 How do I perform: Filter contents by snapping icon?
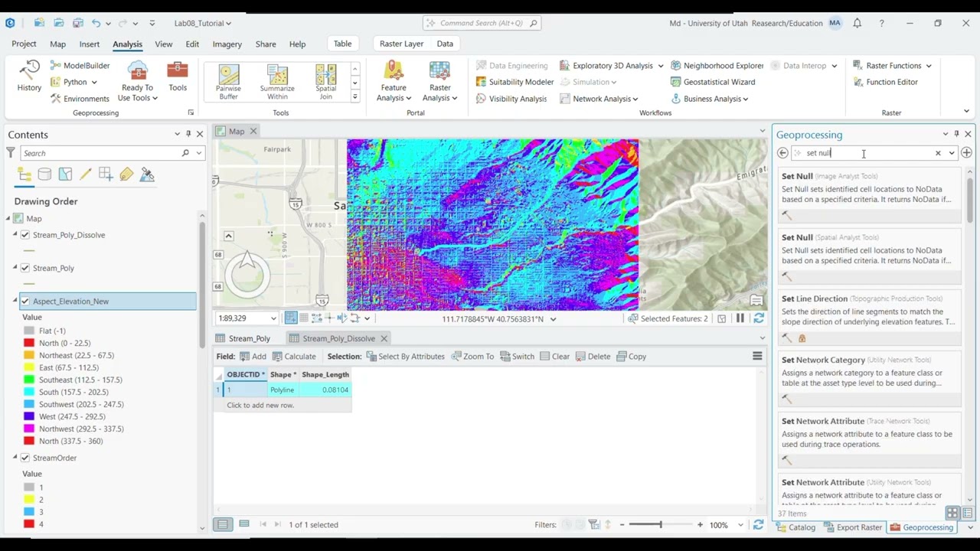[x=106, y=175]
